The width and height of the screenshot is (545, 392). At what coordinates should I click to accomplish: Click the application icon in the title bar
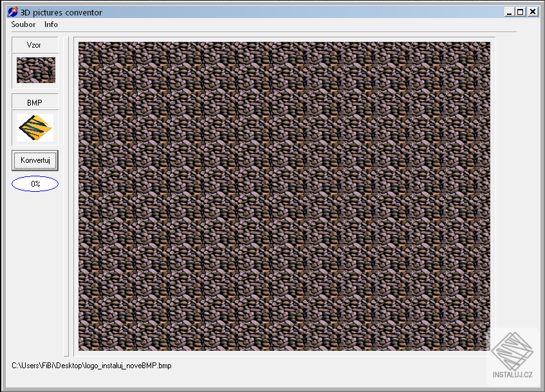12,12
